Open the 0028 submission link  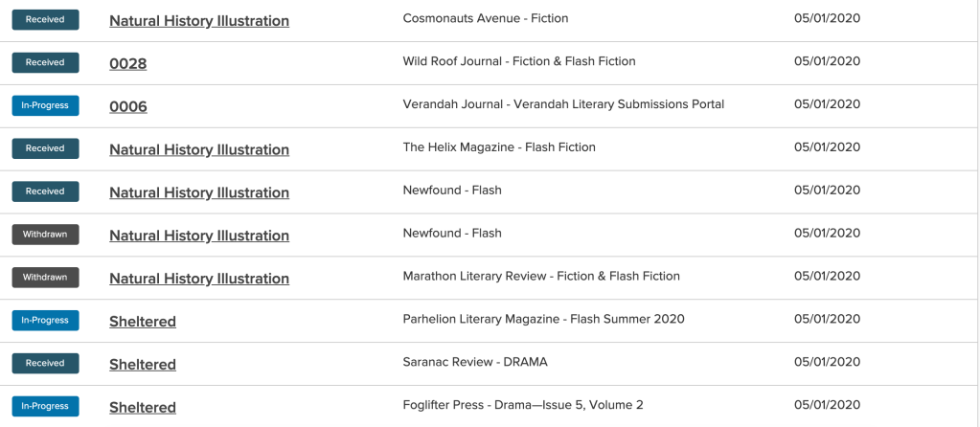pos(127,64)
